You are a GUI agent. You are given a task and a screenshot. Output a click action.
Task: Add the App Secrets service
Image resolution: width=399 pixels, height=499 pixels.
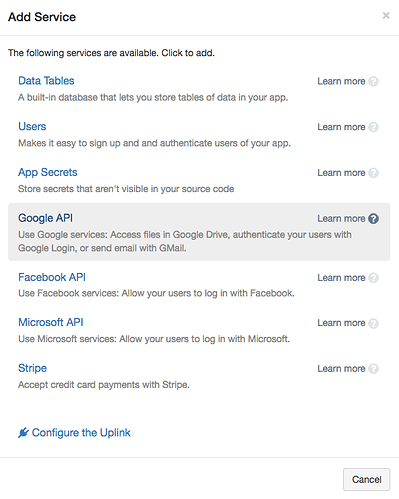[x=48, y=172]
